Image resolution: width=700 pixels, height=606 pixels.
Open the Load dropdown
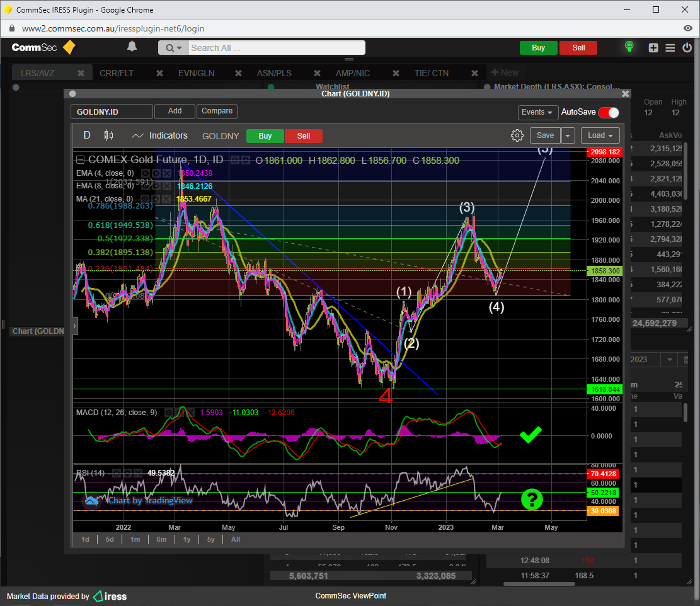point(600,135)
